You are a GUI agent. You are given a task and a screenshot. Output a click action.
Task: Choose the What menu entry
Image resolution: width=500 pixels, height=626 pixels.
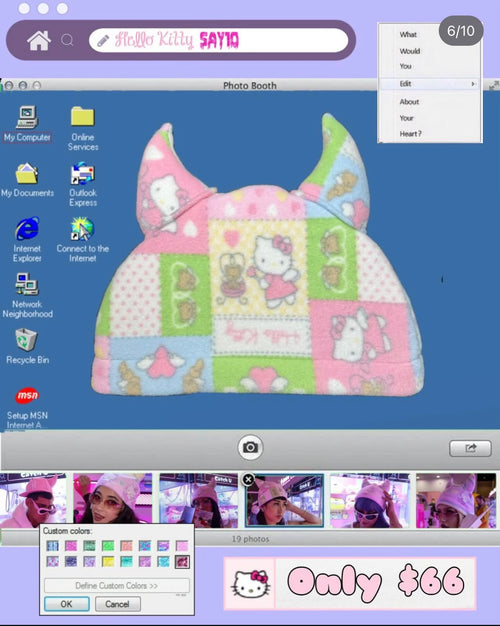[x=408, y=35]
